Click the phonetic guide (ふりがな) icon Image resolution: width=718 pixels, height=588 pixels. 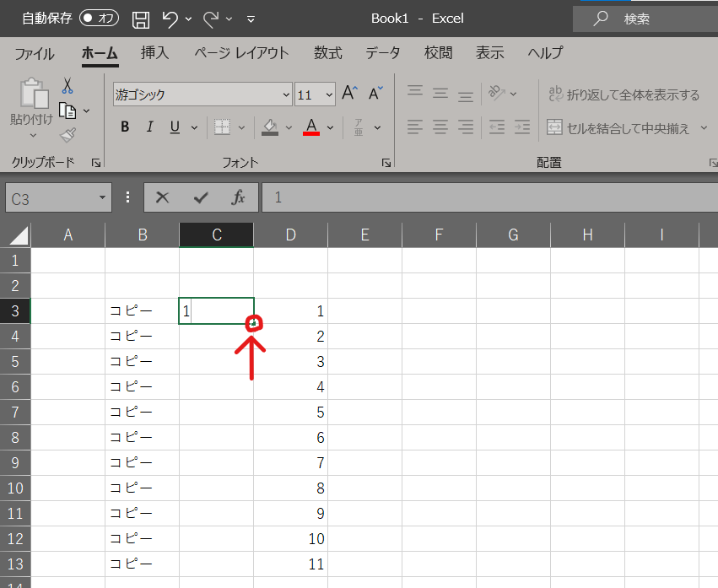(359, 127)
